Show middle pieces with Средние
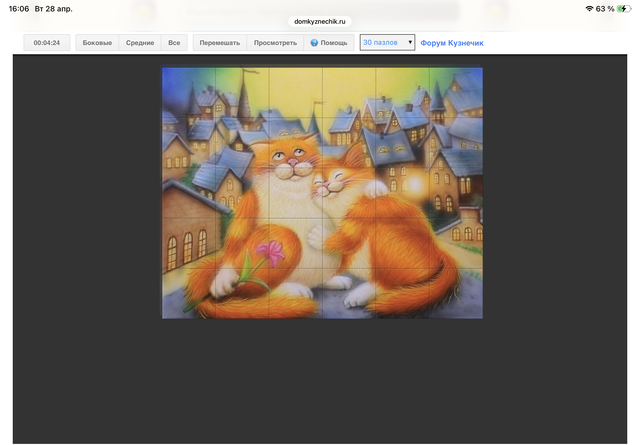640x445 pixels. [140, 43]
